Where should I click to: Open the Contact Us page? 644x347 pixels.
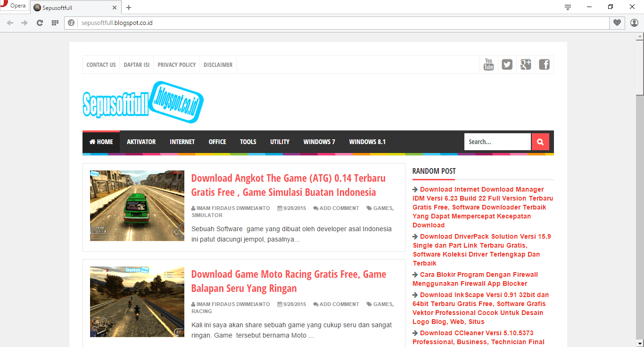pos(101,65)
